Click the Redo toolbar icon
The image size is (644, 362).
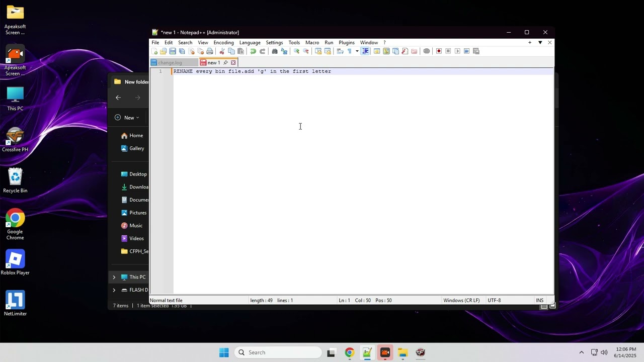pos(263,51)
